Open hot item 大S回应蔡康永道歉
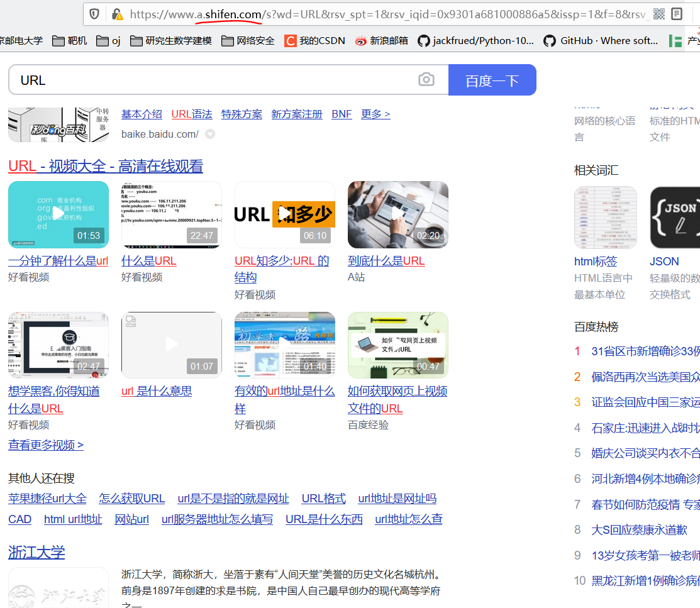The width and height of the screenshot is (700, 608). click(639, 530)
